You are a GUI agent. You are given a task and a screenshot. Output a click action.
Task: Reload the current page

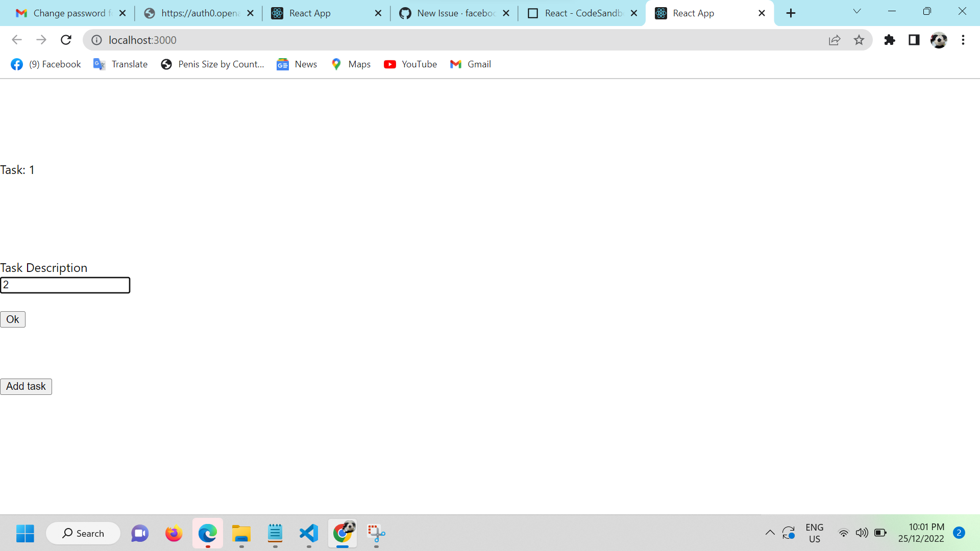[66, 40]
